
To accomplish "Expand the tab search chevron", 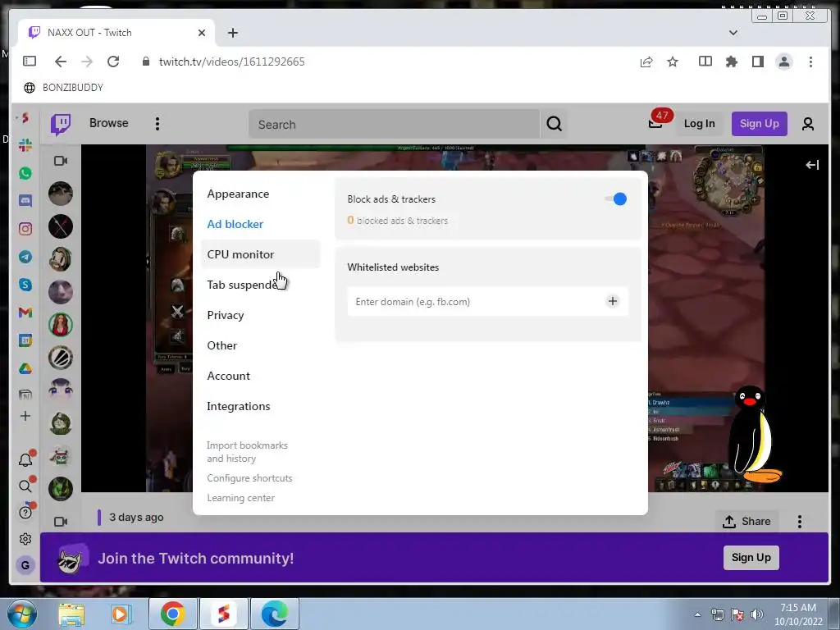I will point(733,33).
